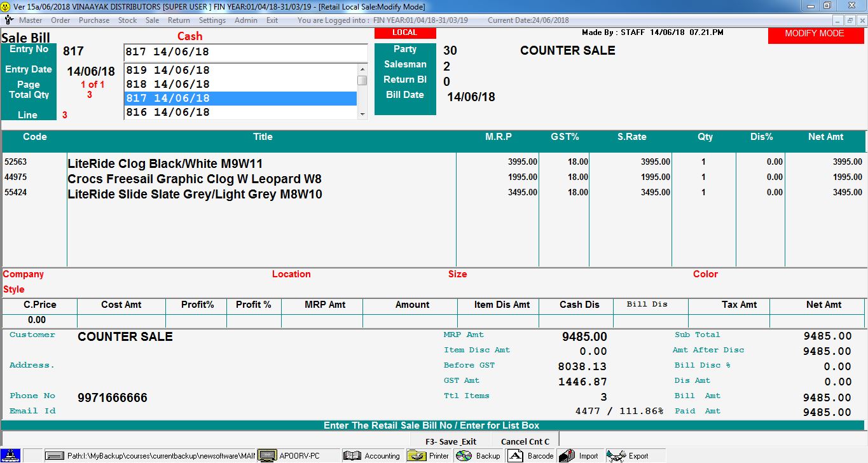Select the LiteRide Clog Black/White M9W11 row

(x=261, y=163)
